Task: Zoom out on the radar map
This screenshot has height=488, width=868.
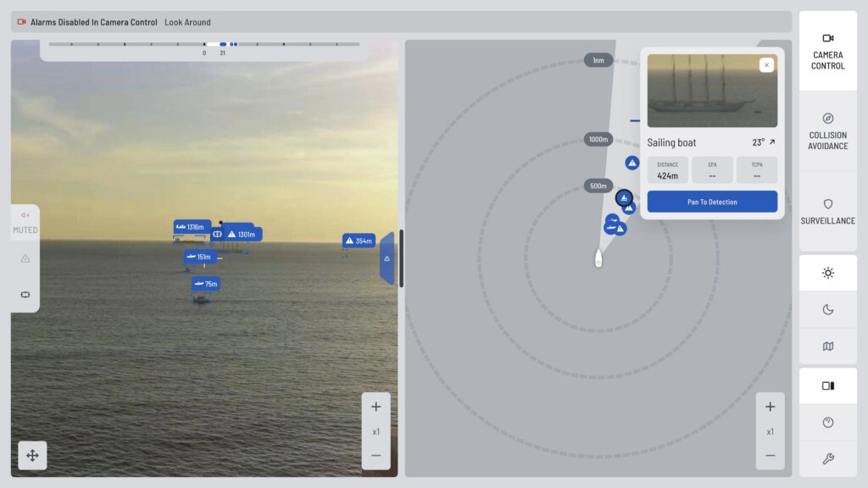Action: [770, 456]
